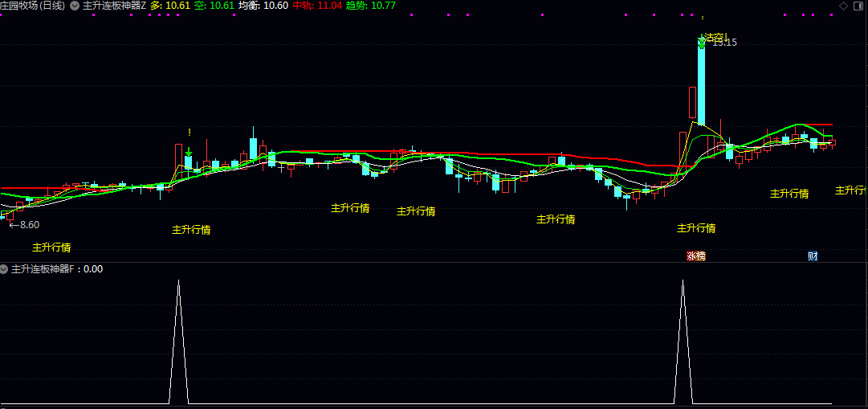This screenshot has height=409, width=868.
Task: Select the 多: 10.61 value
Action: point(170,6)
